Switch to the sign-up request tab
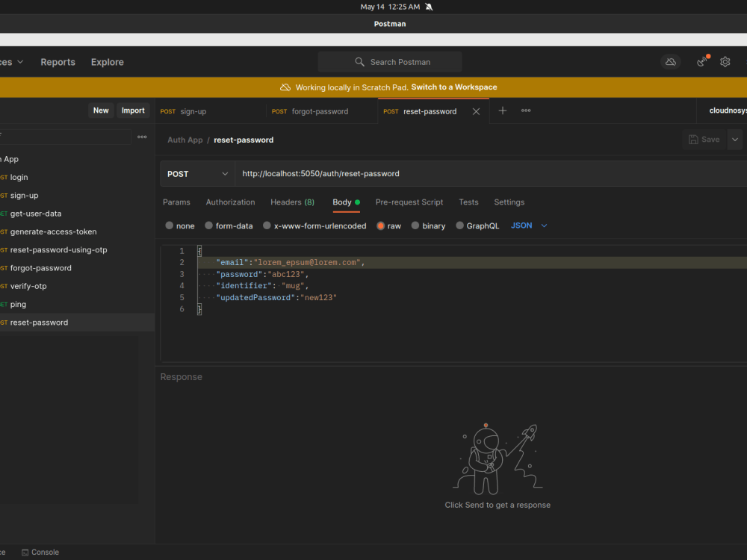 pos(211,111)
